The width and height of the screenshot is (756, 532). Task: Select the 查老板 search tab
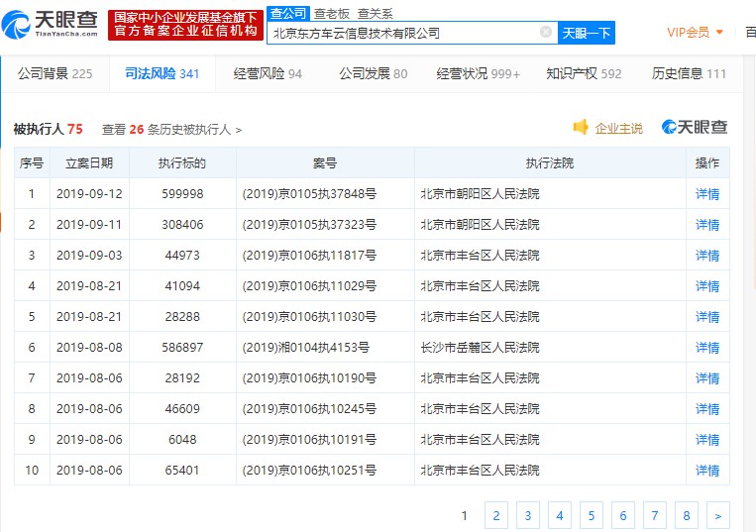coord(331,14)
